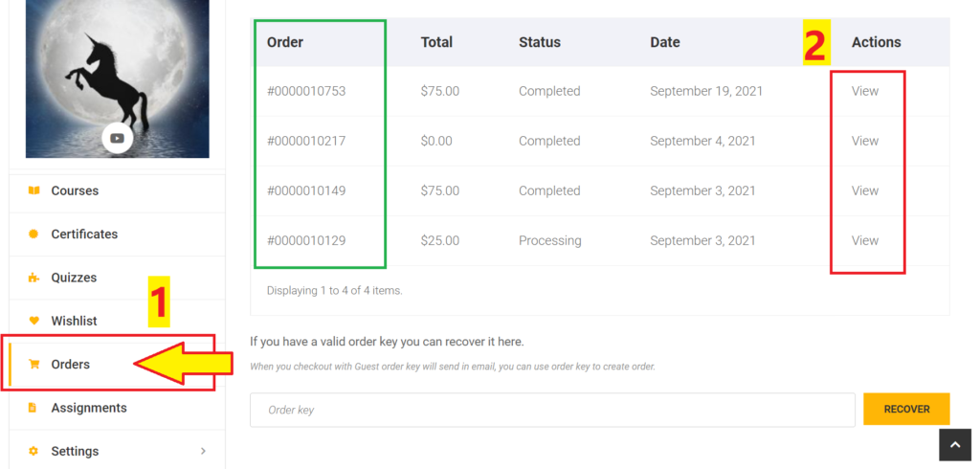Click the Settings gear icon
Image resolution: width=980 pixels, height=469 pixels.
tap(34, 451)
